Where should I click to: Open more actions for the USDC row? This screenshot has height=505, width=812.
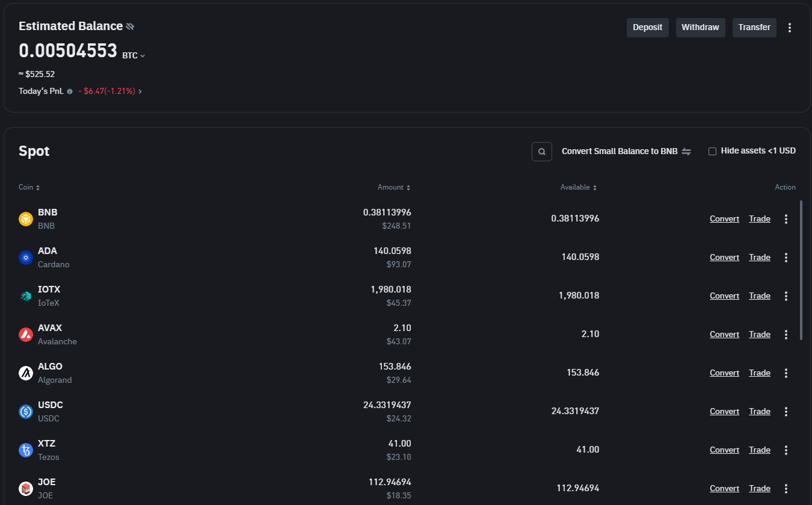pyautogui.click(x=786, y=412)
